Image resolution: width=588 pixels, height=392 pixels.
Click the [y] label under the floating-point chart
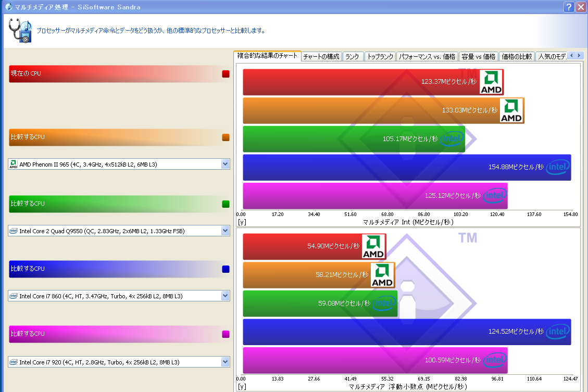pos(242,387)
